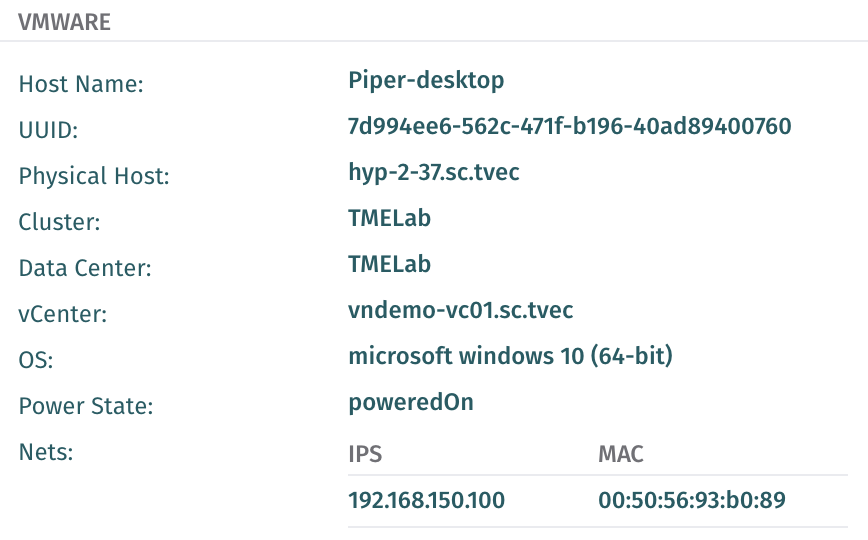Click the TMELab value beside Data Center
This screenshot has width=868, height=540.
coord(389,264)
